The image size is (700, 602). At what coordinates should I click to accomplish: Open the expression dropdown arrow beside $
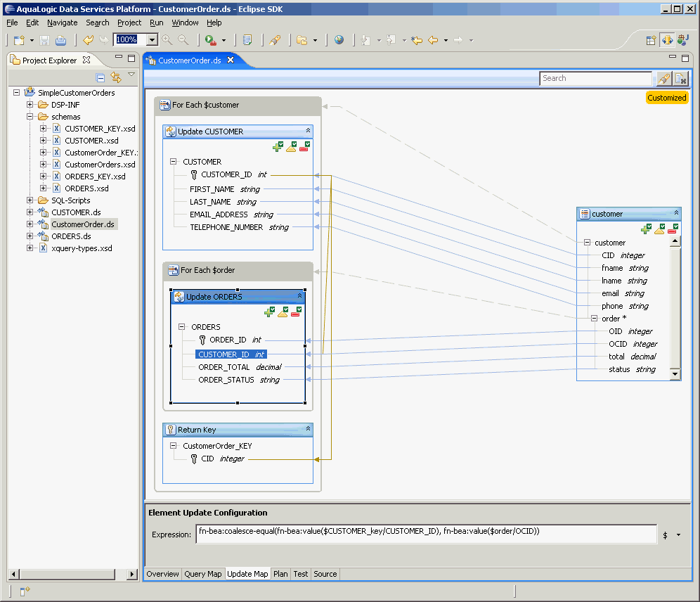tap(679, 534)
